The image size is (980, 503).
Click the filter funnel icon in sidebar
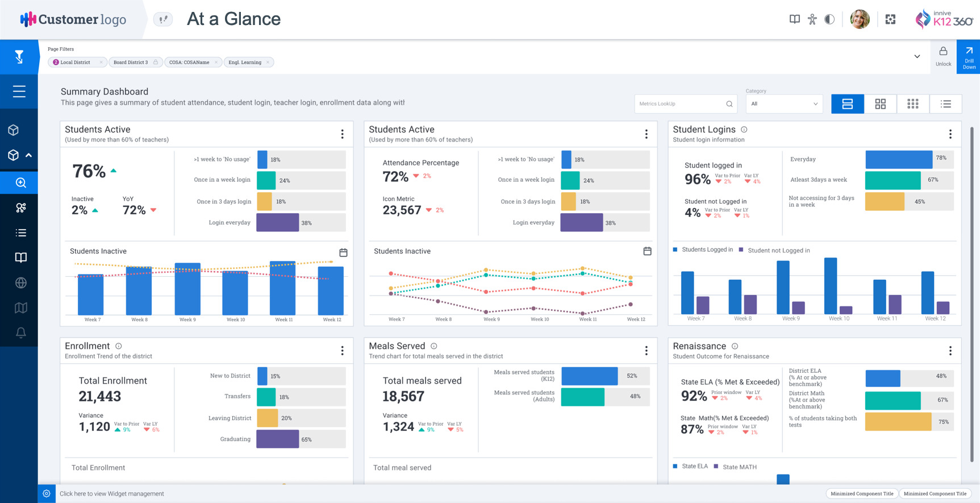(x=19, y=56)
